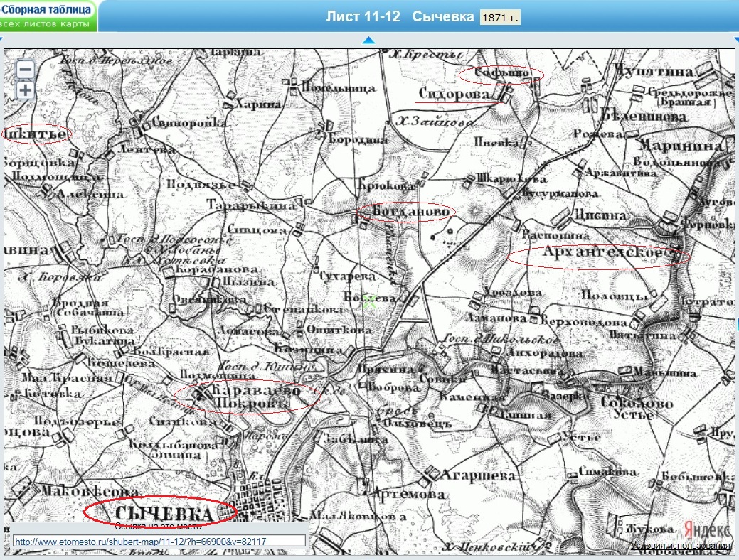739x560 pixels.
Task: Click the Агаршева village label
Action: point(477,475)
